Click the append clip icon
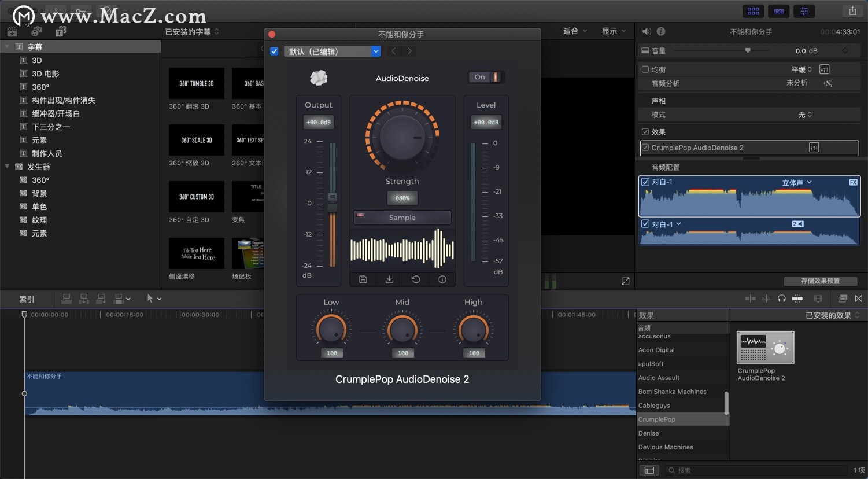Image resolution: width=868 pixels, height=479 pixels. point(101,299)
